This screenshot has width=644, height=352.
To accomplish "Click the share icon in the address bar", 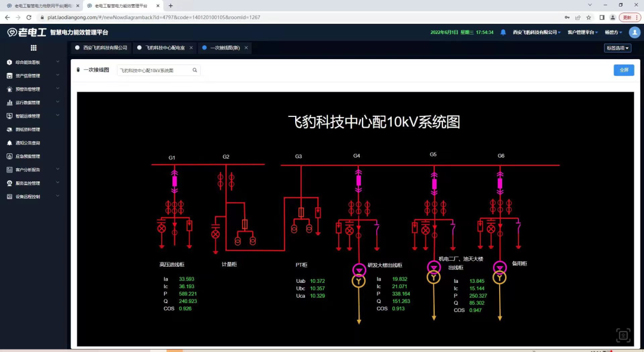I will click(x=578, y=17).
